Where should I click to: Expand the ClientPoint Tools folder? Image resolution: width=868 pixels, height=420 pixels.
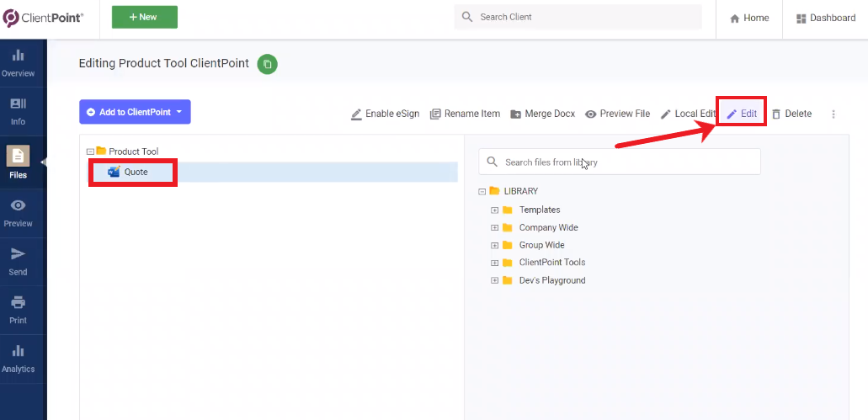495,263
